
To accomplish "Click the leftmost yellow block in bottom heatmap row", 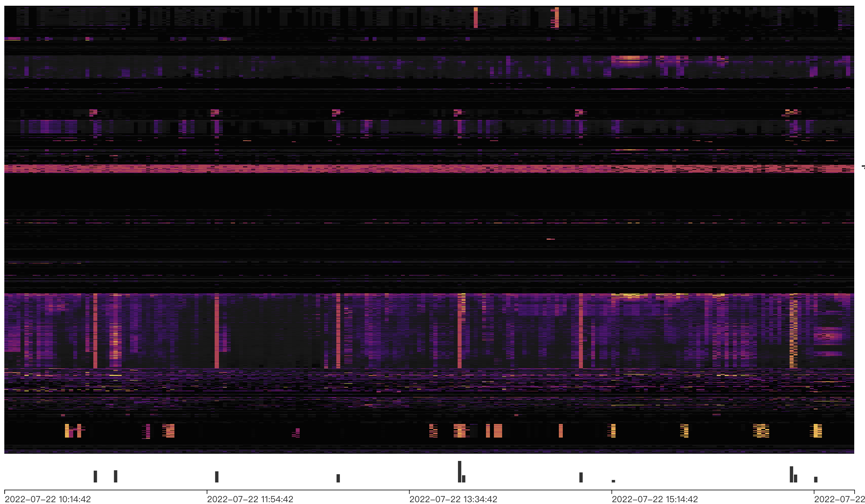I will pyautogui.click(x=67, y=431).
